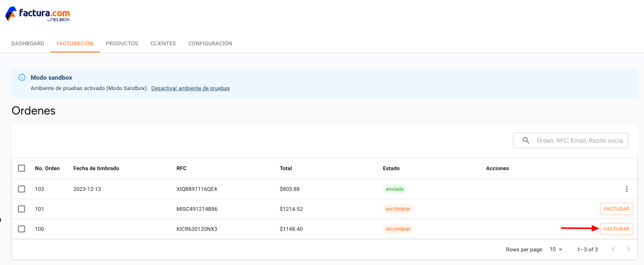Click the Factura.com logo

tap(37, 14)
